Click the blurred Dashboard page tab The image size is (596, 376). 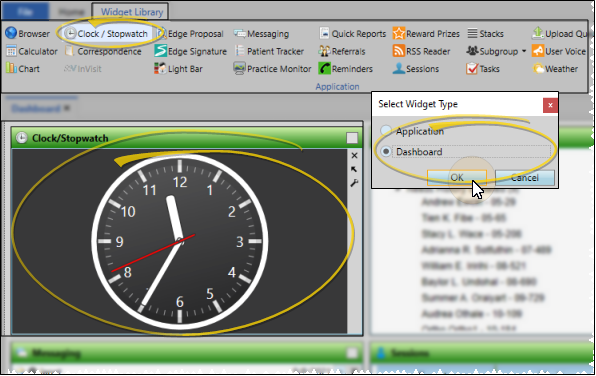40,108
